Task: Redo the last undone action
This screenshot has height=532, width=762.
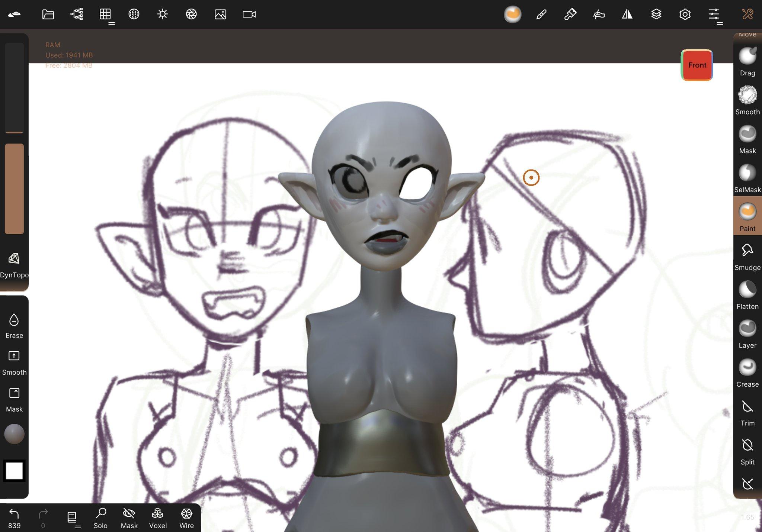Action: 43,518
